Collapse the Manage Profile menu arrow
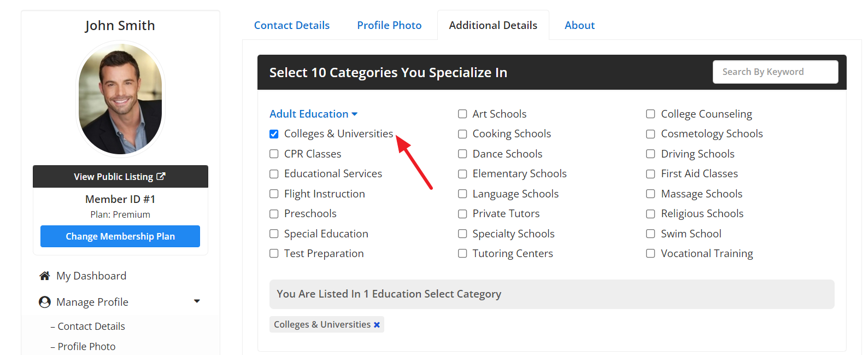This screenshot has width=868, height=355. tap(197, 301)
